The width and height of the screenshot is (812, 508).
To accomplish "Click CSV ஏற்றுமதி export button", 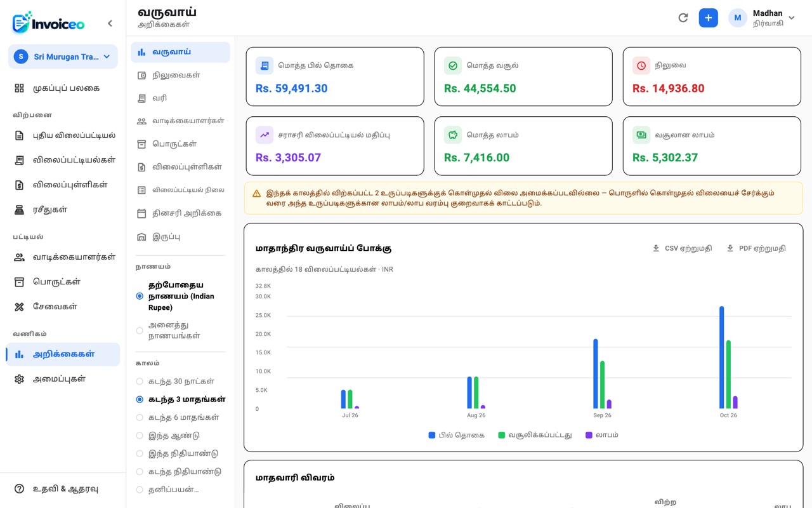I will (x=682, y=248).
